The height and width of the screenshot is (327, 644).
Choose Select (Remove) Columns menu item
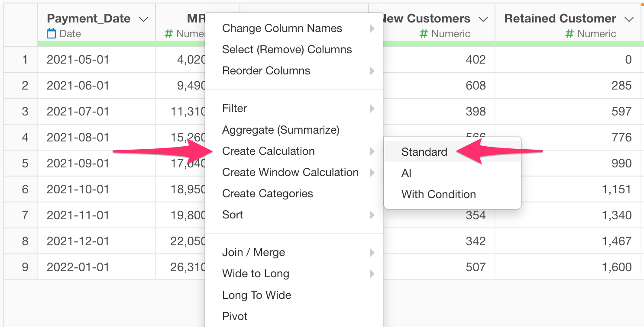point(287,50)
